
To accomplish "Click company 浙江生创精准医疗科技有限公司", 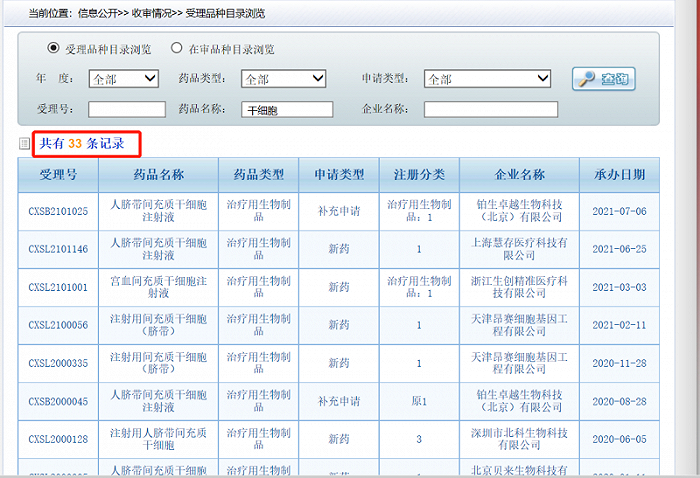I will (519, 287).
